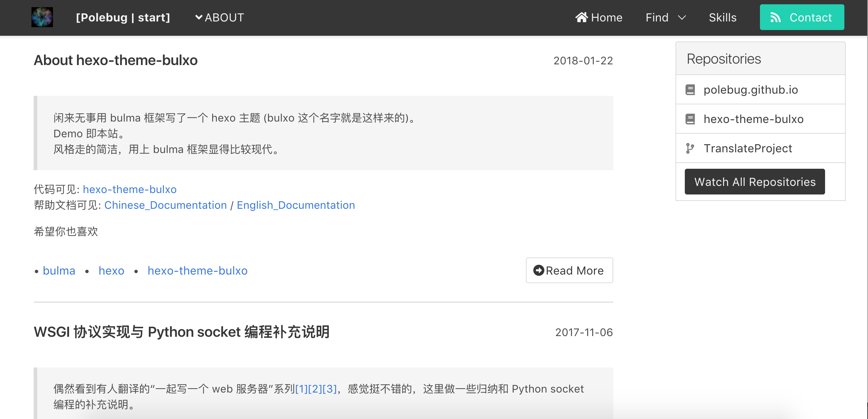The image size is (868, 419).
Task: Click the book icon beside polebug.github.io
Action: pos(690,90)
